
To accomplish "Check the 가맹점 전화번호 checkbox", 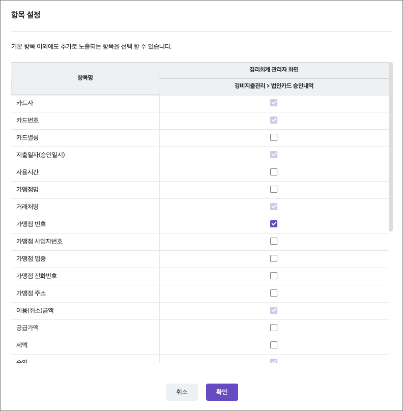I will tap(274, 276).
